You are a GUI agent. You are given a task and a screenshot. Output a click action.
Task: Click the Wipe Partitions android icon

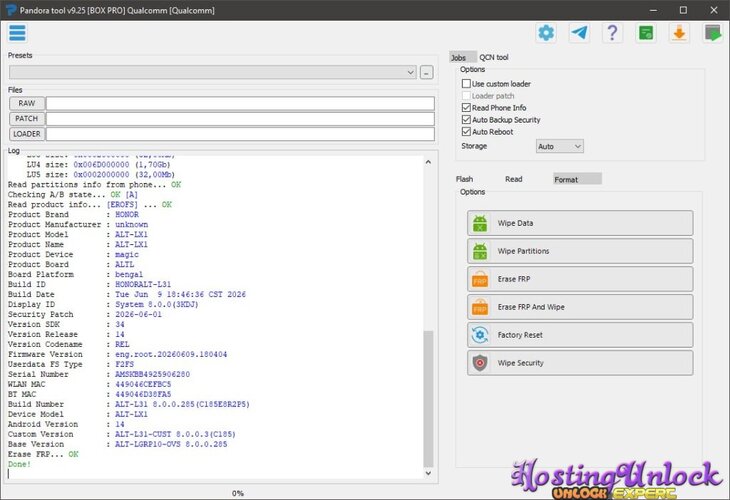[x=480, y=251]
